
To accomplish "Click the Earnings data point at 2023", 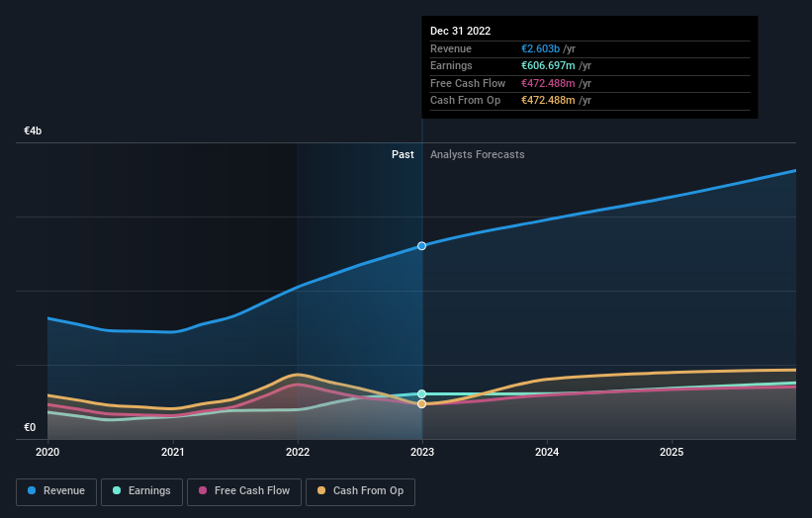I will coord(422,393).
